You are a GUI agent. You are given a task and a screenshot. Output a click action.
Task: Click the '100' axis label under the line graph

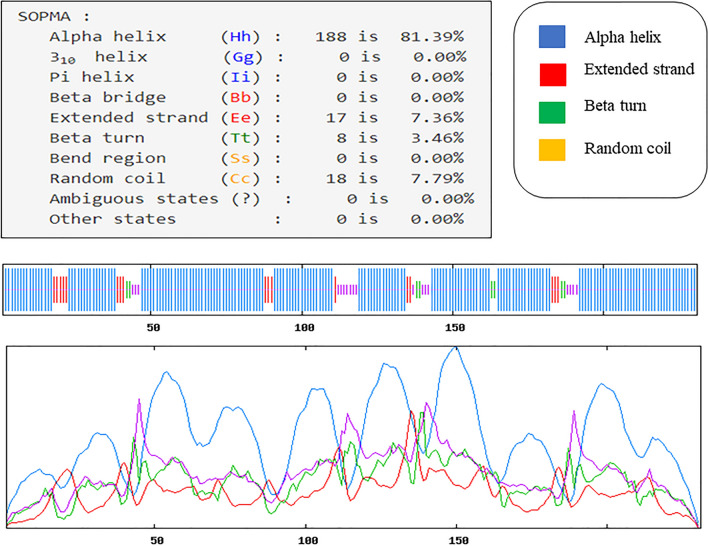tap(308, 540)
